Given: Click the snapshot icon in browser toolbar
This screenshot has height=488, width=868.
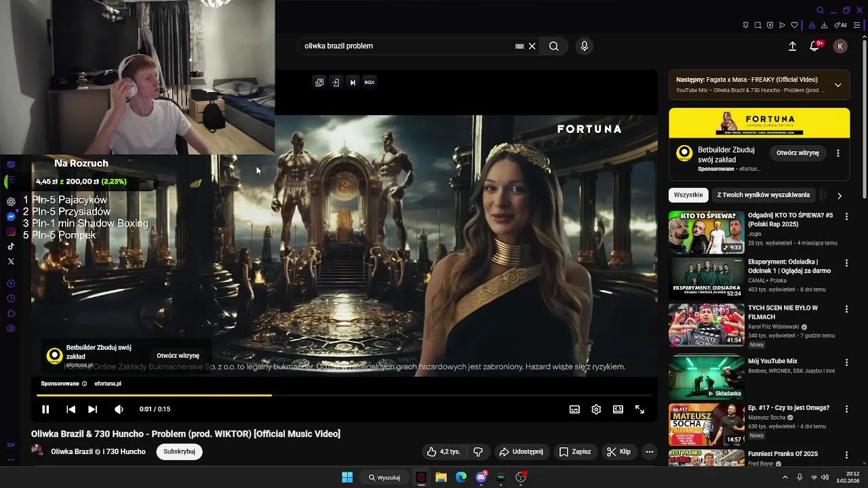Looking at the screenshot, I should tap(757, 25).
